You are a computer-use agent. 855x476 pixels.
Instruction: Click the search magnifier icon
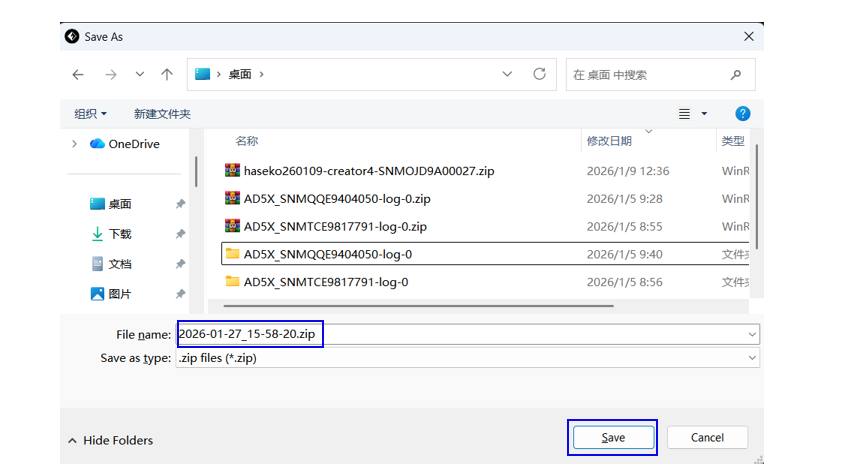pyautogui.click(x=736, y=75)
